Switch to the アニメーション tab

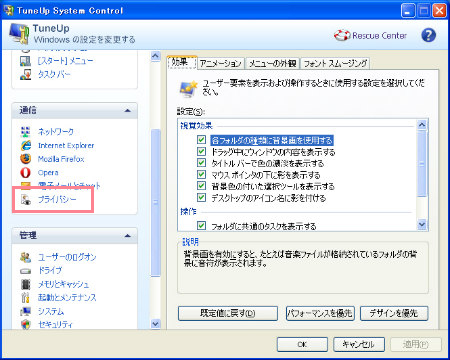pos(221,63)
